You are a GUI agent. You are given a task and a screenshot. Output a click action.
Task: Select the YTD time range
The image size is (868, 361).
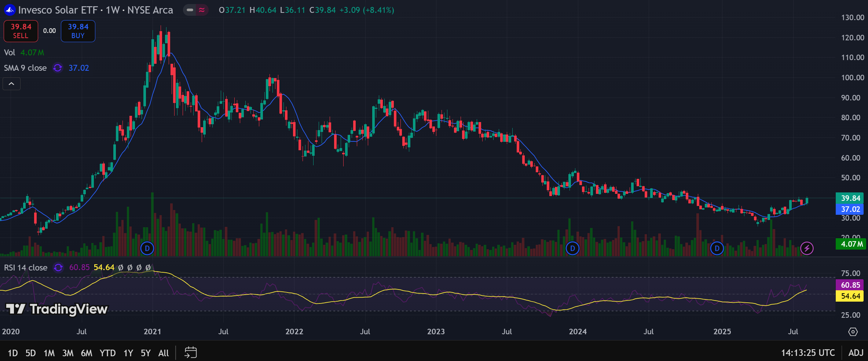pos(107,353)
